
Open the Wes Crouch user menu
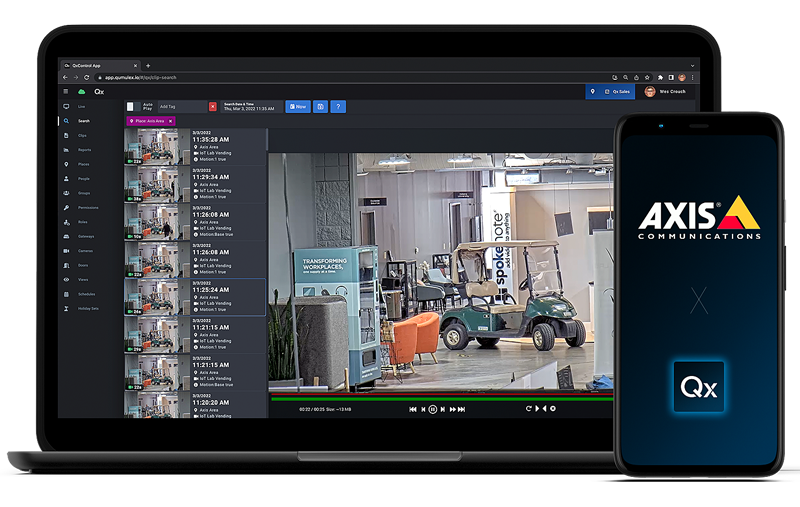click(x=668, y=91)
